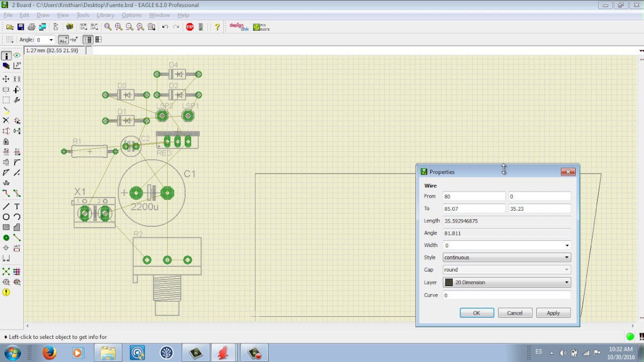Screen dimensions: 644x362
Task: Select the Polygon tool
Action: tap(17, 227)
